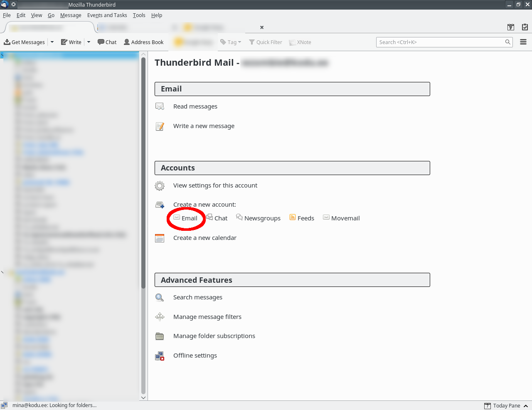Open the Calendar tab icon
The height and width of the screenshot is (410, 532).
[x=511, y=27]
